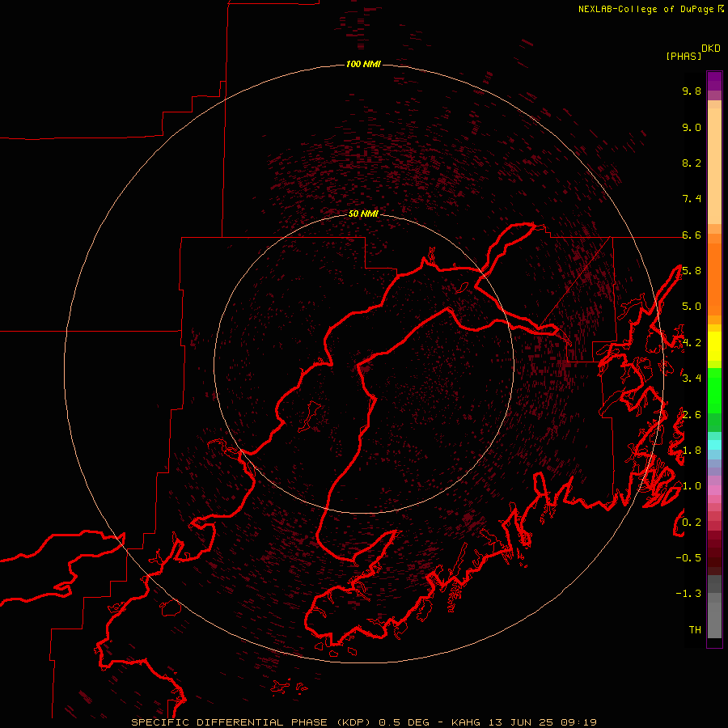
Task: Click the 1.8 scale value
Action: tap(692, 451)
